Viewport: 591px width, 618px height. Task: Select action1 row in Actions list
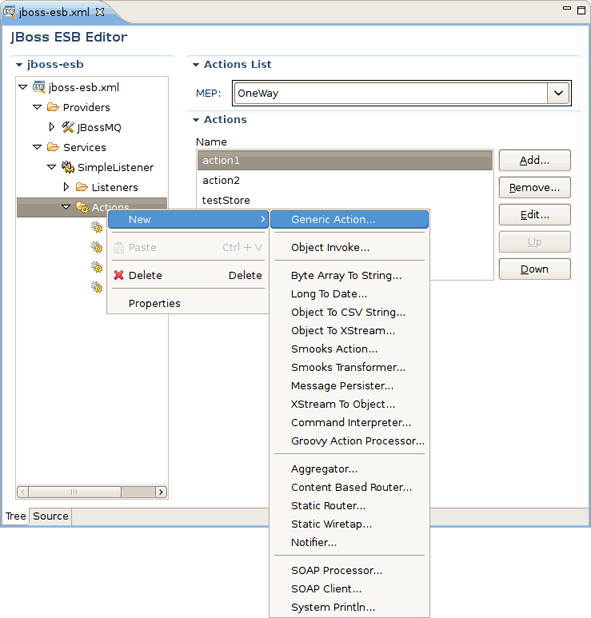coord(345,160)
